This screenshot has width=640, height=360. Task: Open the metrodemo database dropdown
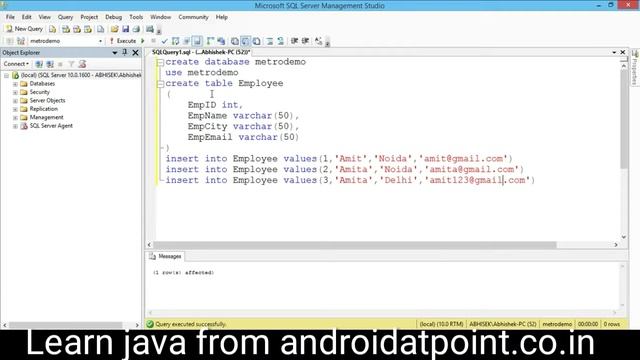[100, 41]
